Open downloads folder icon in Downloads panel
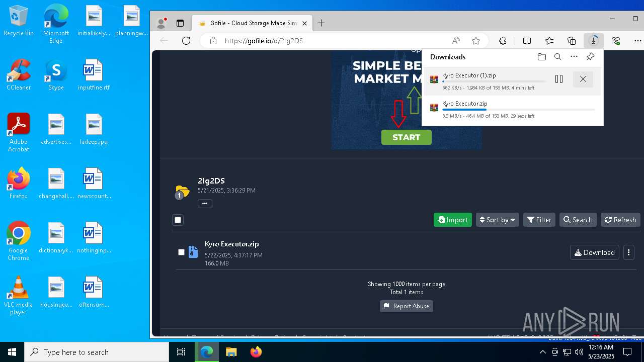The width and height of the screenshot is (644, 362). [x=542, y=57]
